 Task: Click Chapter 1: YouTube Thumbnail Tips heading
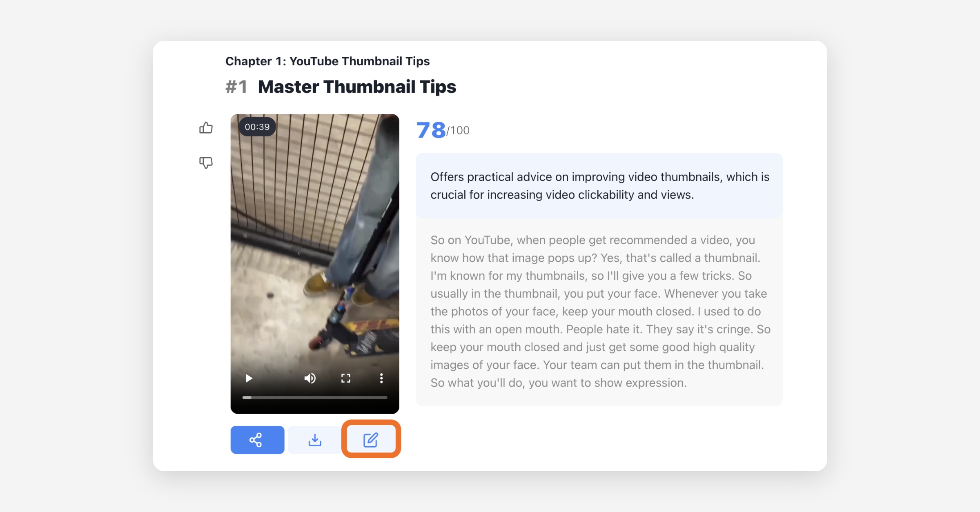327,61
